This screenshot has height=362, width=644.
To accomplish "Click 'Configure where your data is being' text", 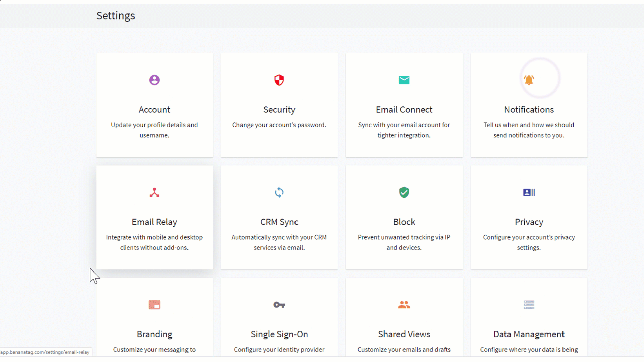I will (x=529, y=350).
